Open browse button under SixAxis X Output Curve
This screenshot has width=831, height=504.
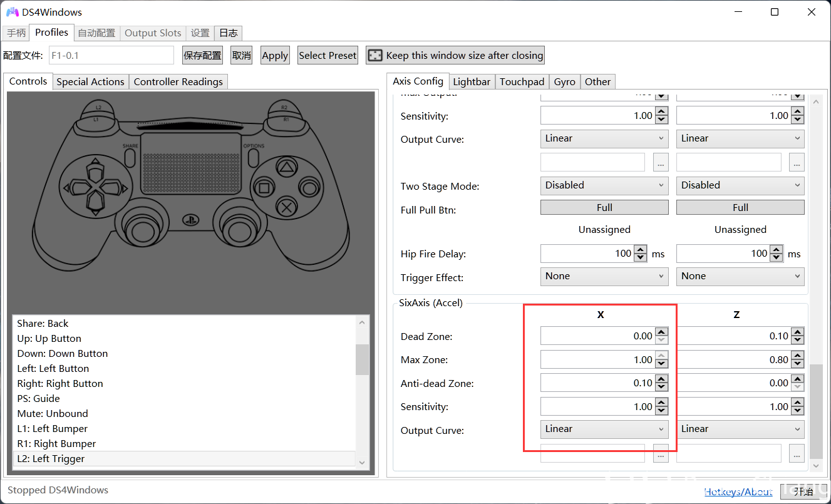[x=661, y=455]
